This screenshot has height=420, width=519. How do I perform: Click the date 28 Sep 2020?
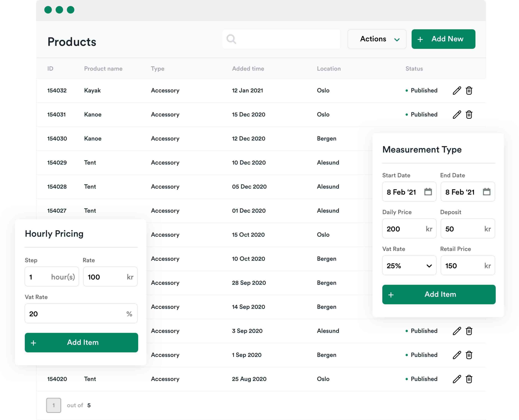(x=249, y=283)
